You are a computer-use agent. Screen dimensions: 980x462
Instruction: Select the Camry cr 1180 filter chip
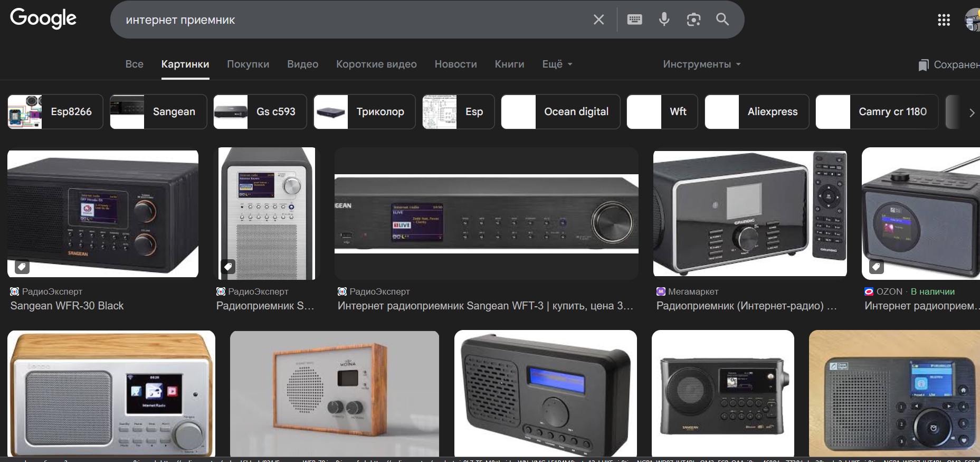click(877, 111)
